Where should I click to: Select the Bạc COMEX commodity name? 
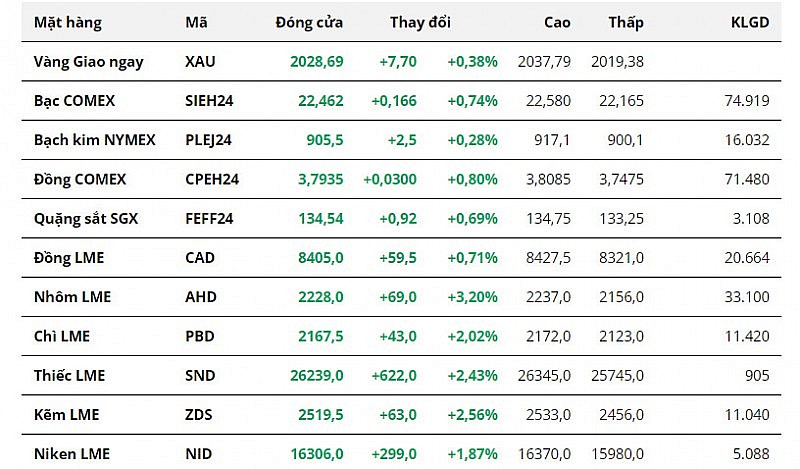pyautogui.click(x=74, y=100)
